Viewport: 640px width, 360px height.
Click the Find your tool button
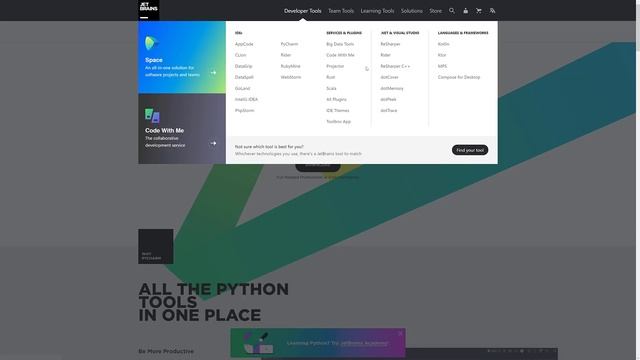point(470,150)
